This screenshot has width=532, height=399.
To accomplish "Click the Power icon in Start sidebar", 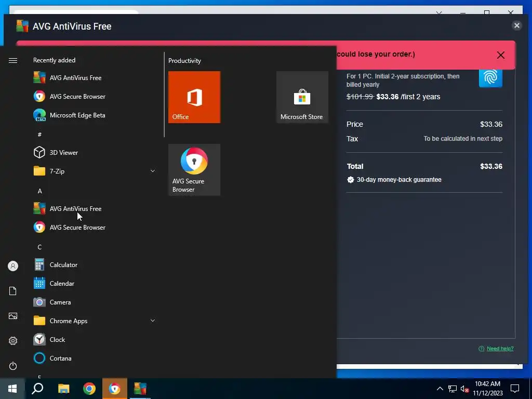I will (x=13, y=366).
